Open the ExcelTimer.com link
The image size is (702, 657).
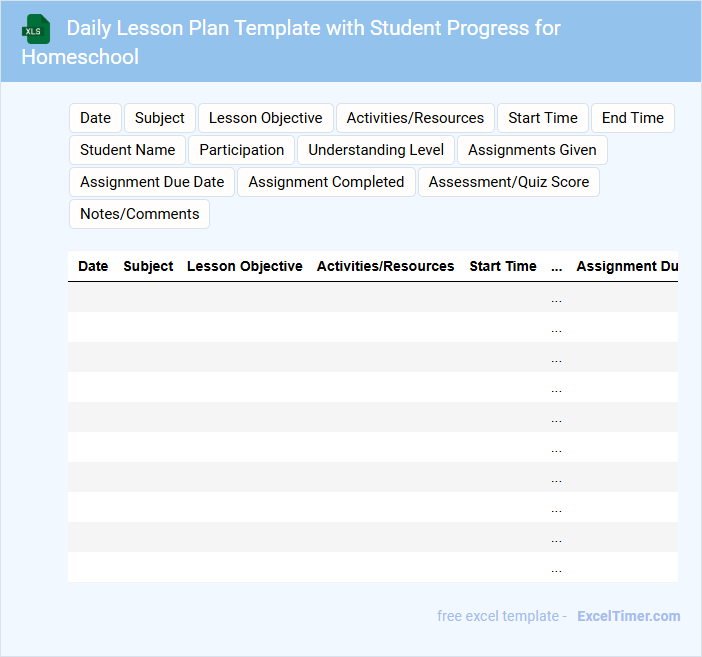point(628,616)
